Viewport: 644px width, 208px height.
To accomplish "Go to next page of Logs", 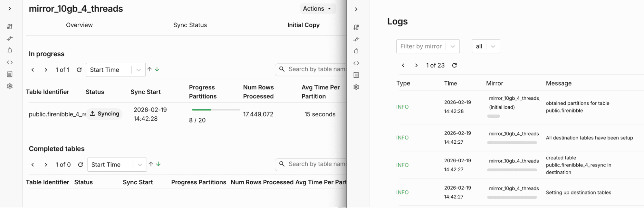I will click(x=416, y=65).
